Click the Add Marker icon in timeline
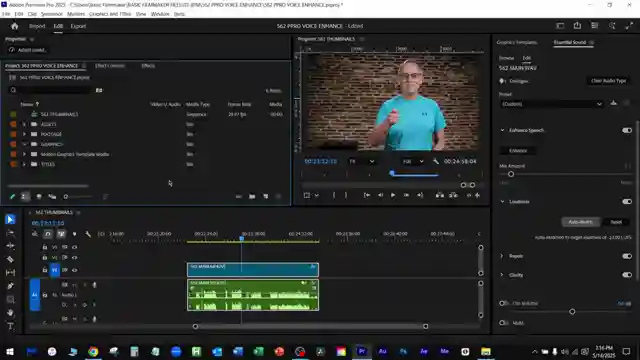The image size is (640, 360). (74, 234)
